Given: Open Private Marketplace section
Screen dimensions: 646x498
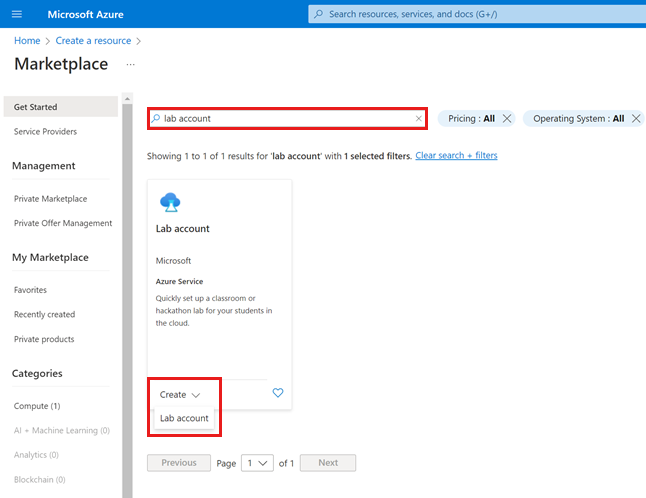Looking at the screenshot, I should click(50, 199).
